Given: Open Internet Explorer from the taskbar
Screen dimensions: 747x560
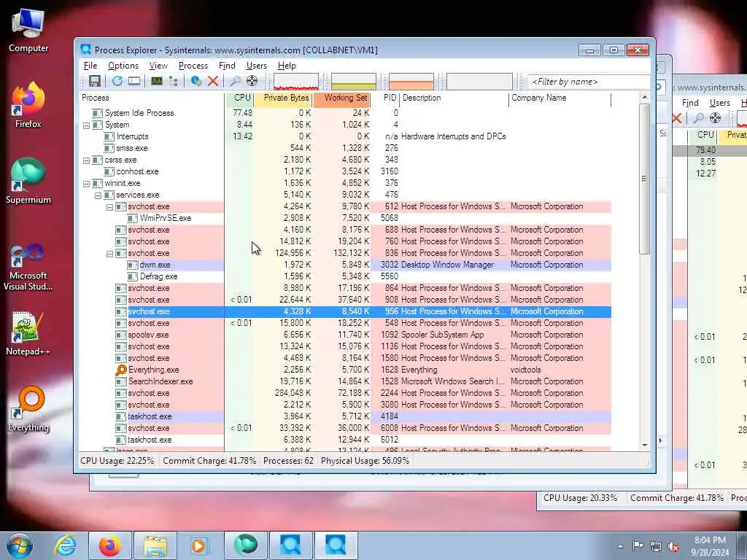Looking at the screenshot, I should tap(65, 545).
